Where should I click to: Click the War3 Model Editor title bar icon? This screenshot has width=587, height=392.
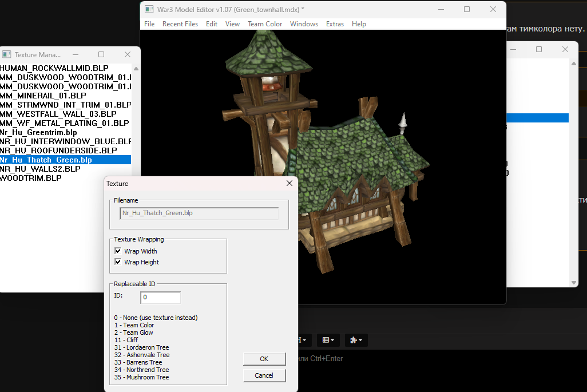click(149, 9)
